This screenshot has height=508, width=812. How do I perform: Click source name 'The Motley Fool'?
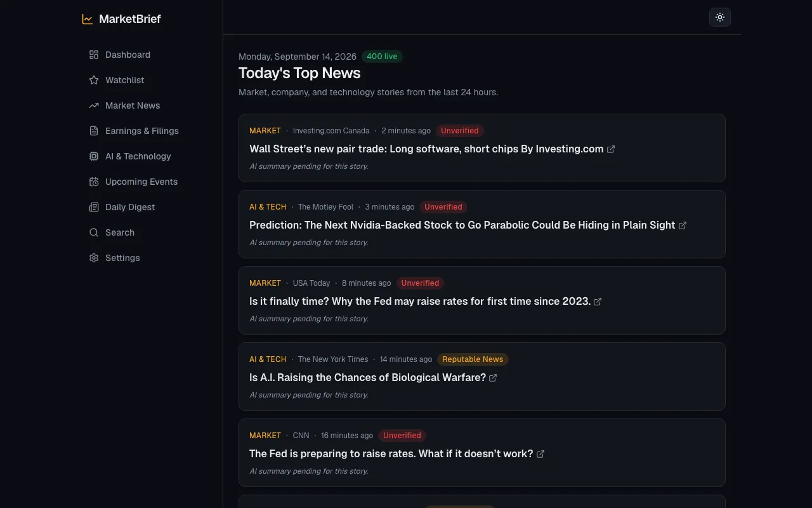point(325,207)
